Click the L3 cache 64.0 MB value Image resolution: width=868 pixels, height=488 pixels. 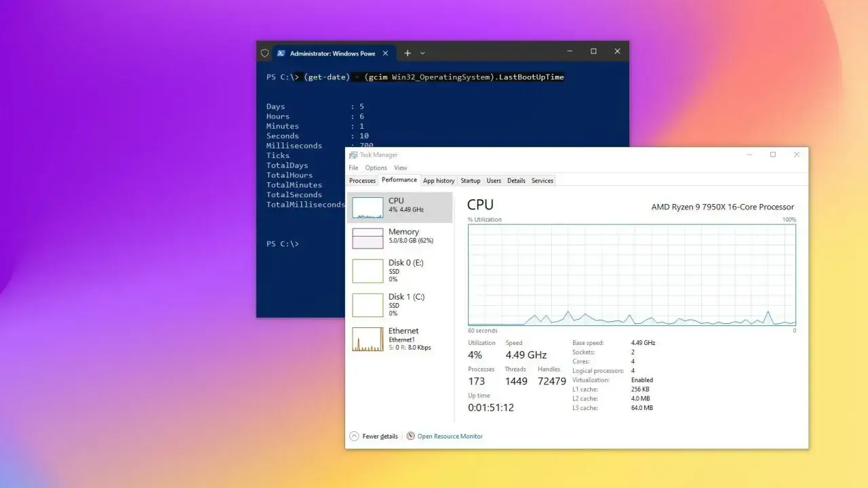pos(642,408)
